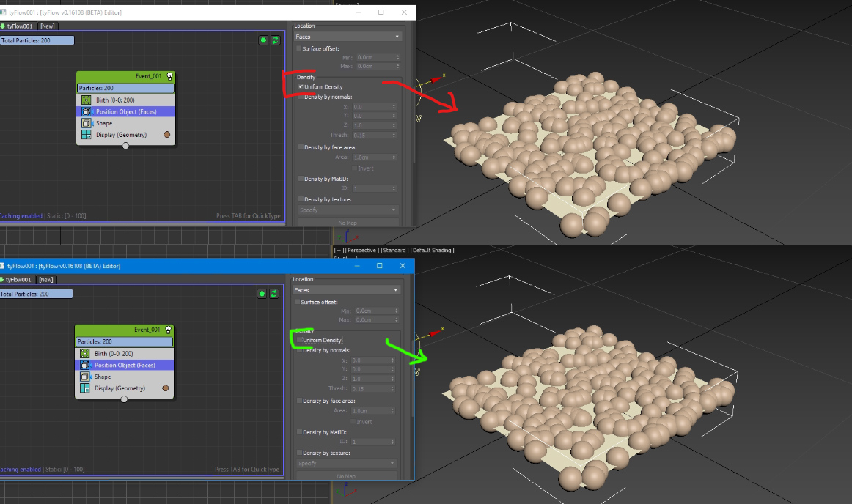Switch to [New] tab in upper editor
Image resolution: width=852 pixels, height=504 pixels.
48,26
